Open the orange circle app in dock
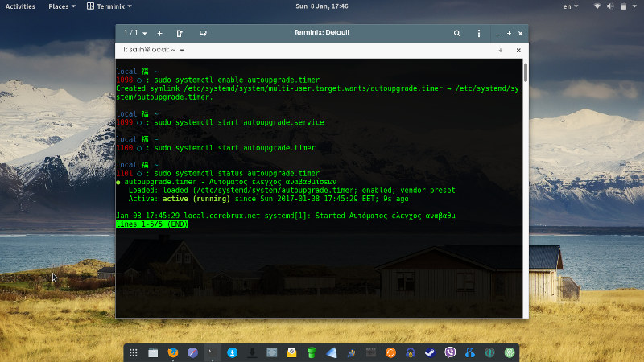The image size is (644, 362). (390, 352)
